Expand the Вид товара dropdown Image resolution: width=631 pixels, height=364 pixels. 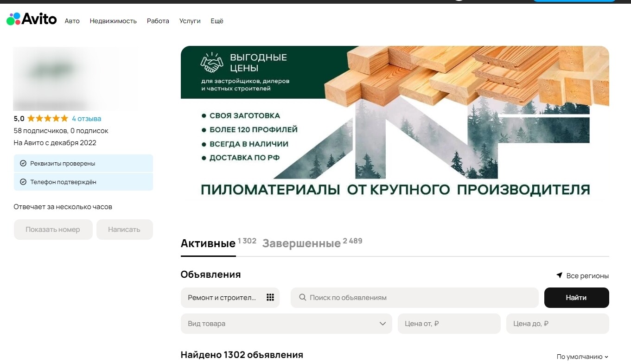(286, 324)
